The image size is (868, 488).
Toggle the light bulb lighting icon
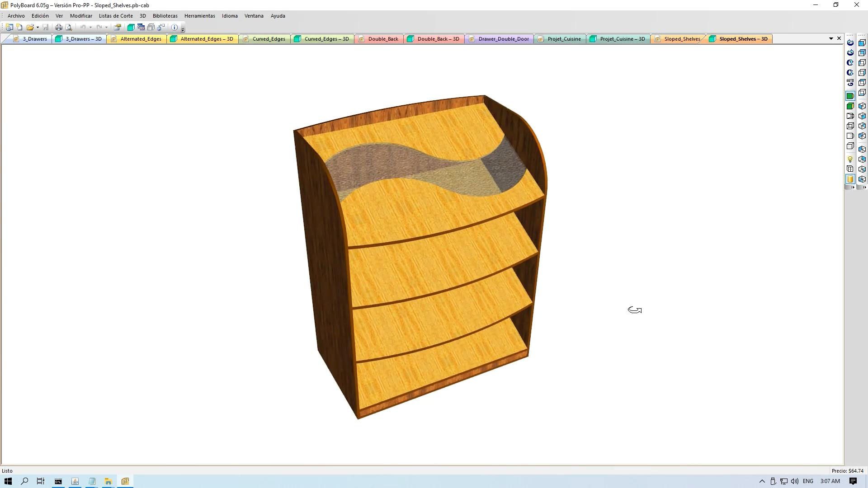point(850,160)
